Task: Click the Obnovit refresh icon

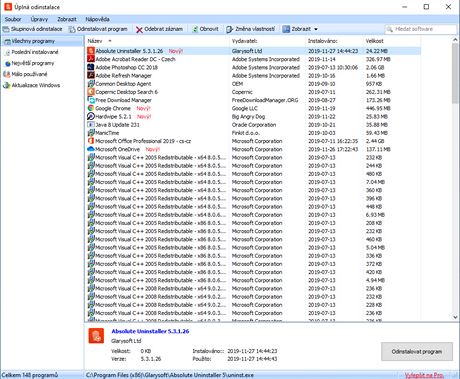Action: 195,29
